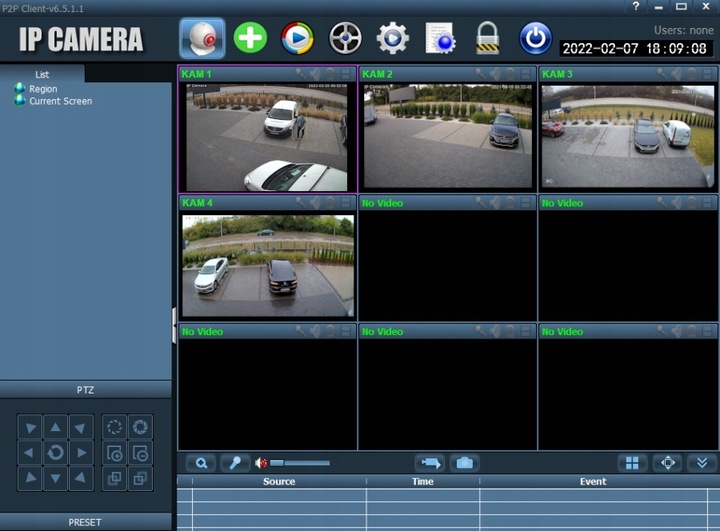
Task: Take a snapshot with the camera icon
Action: 464,463
